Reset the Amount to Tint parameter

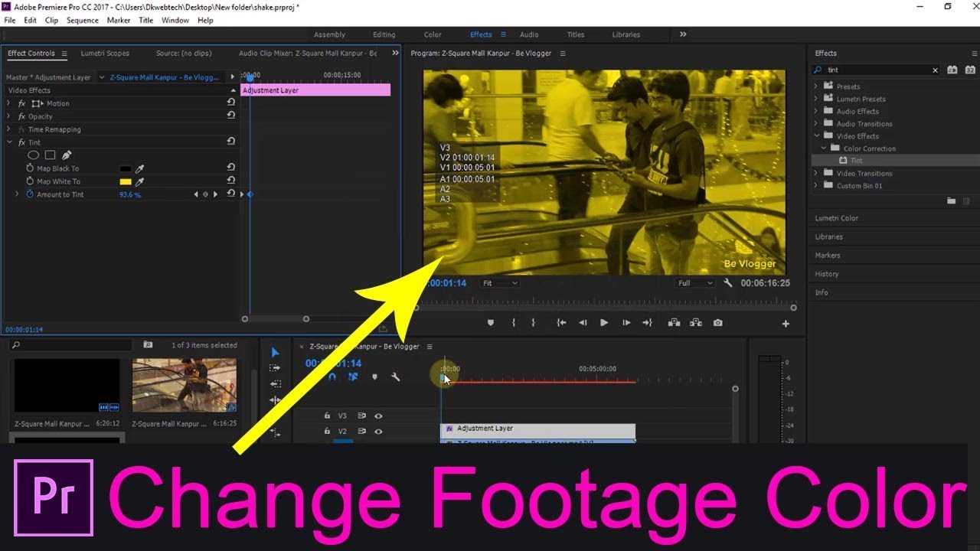(x=230, y=194)
